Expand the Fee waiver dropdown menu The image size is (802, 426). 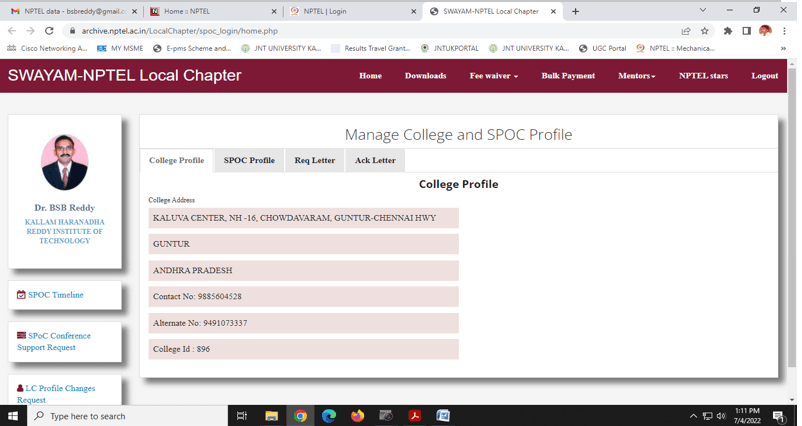pos(493,76)
